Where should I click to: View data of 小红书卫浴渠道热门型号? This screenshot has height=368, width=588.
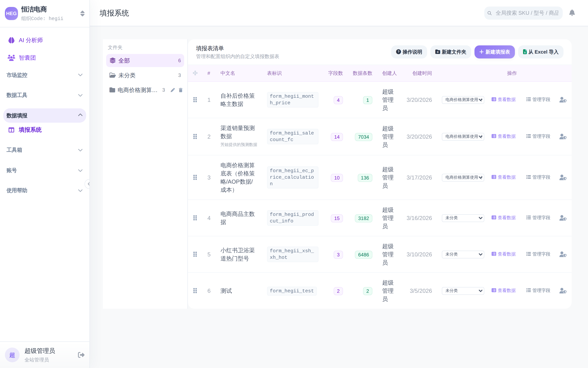click(503, 254)
